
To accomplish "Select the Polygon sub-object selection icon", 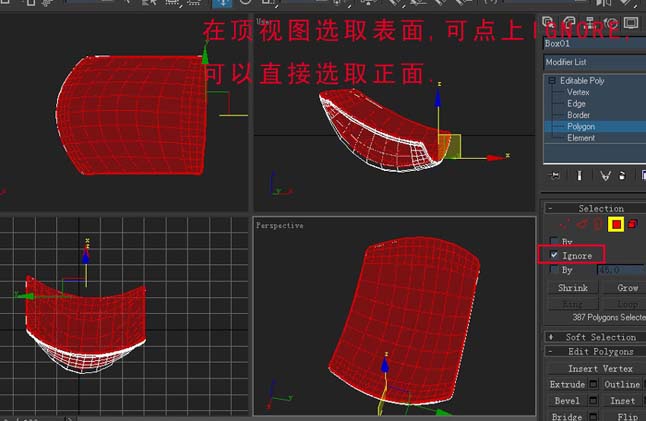I will click(x=616, y=224).
